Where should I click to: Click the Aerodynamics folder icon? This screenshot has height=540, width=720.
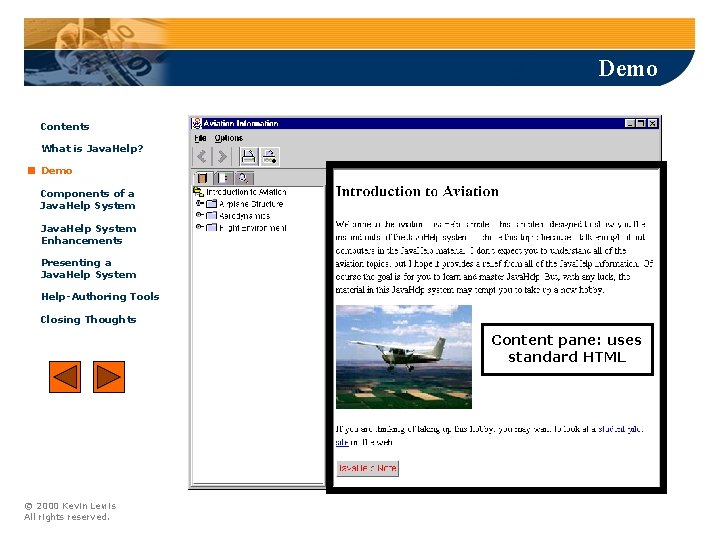coord(211,216)
